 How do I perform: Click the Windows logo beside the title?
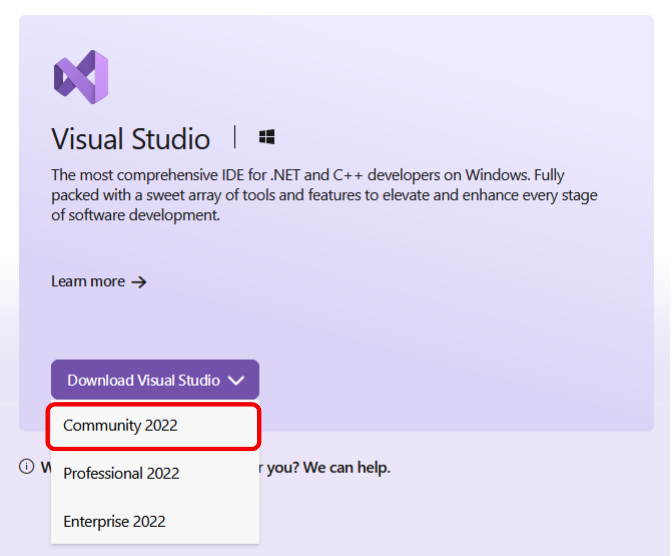coord(267,137)
